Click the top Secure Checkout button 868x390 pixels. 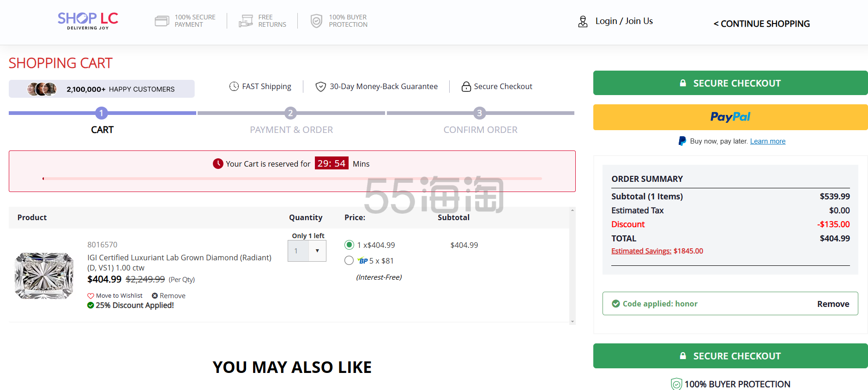coord(730,83)
